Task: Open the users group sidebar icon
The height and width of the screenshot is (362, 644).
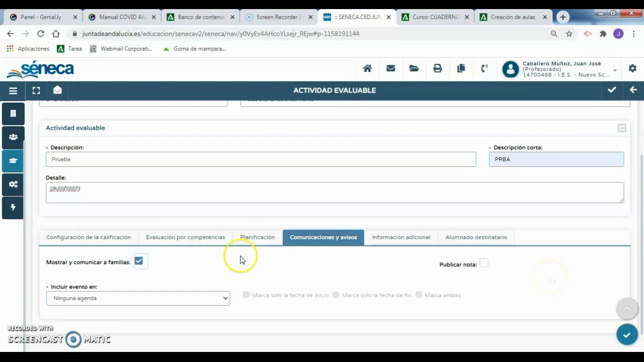Action: pos(13,137)
